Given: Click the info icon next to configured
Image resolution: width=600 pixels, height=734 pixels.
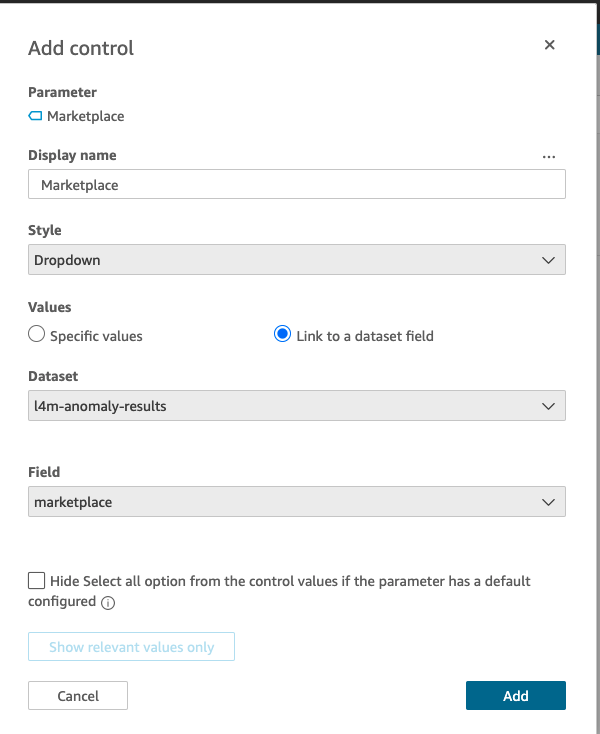Looking at the screenshot, I should coord(108,602).
